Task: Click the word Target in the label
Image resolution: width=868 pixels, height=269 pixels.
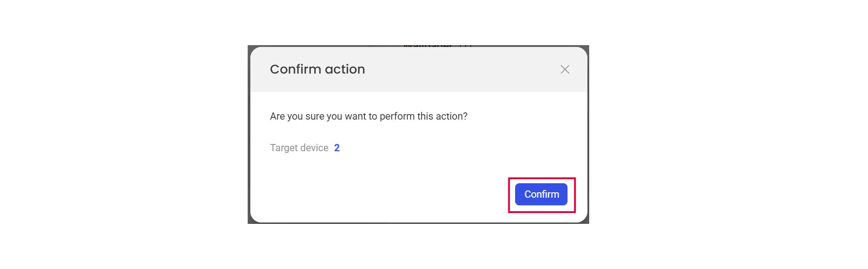Action: (x=284, y=148)
